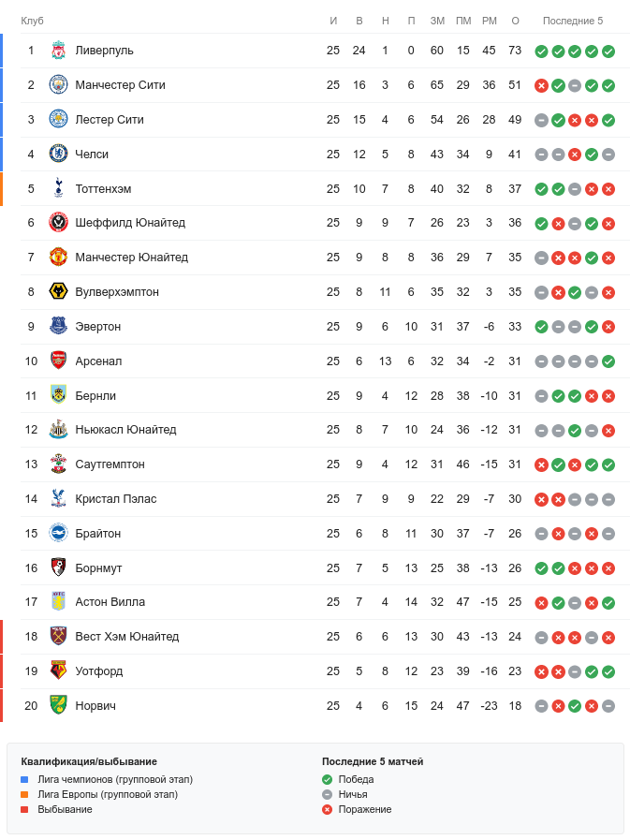The image size is (630, 840).
Task: Select the Саутгемптон team name
Action: pos(110,464)
